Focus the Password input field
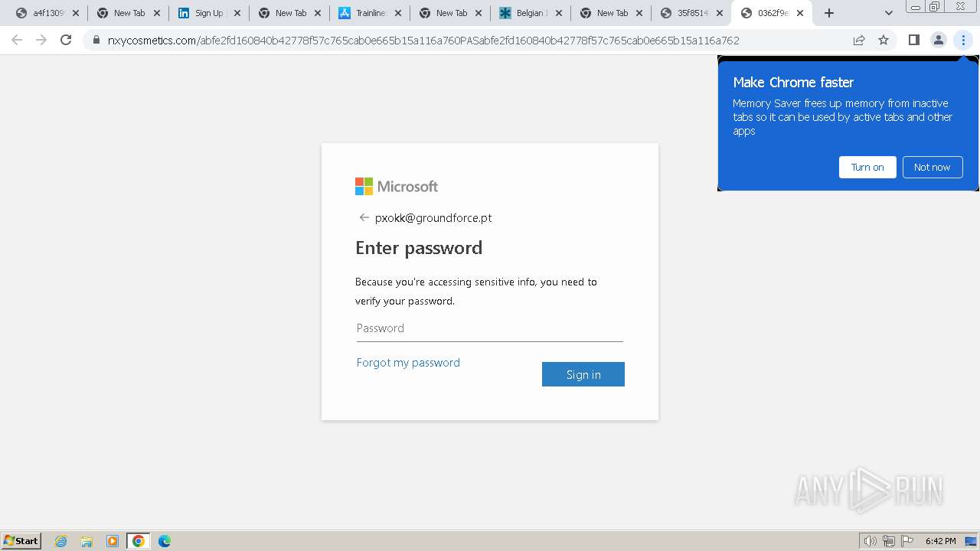The width and height of the screenshot is (980, 551). pos(489,328)
